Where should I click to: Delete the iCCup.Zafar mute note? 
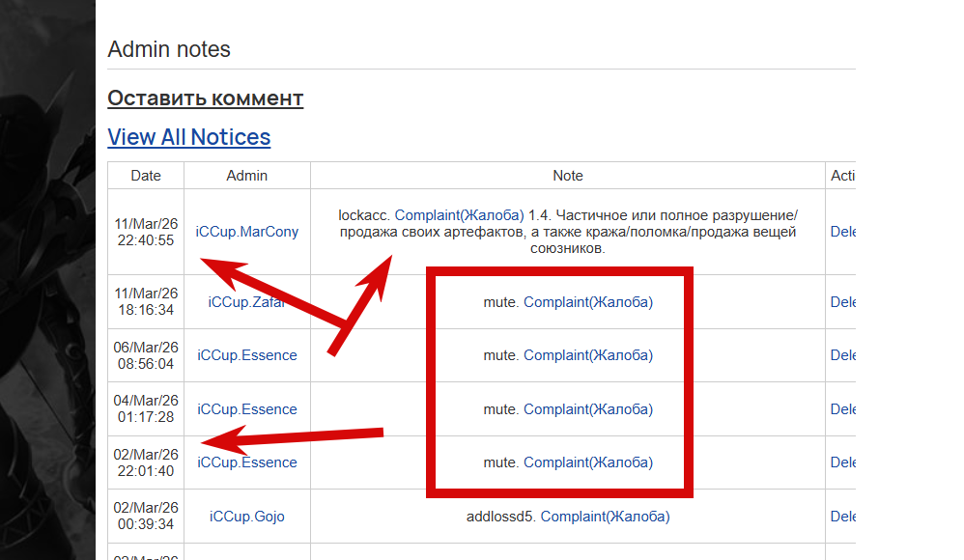(843, 302)
